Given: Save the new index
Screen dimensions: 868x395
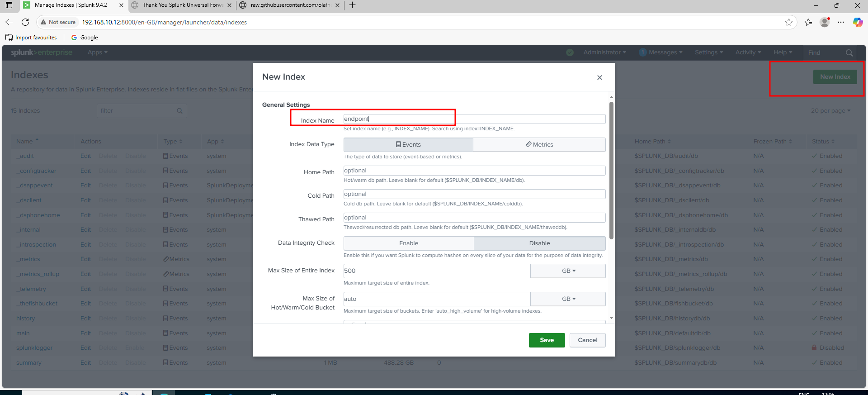Looking at the screenshot, I should click(x=547, y=340).
